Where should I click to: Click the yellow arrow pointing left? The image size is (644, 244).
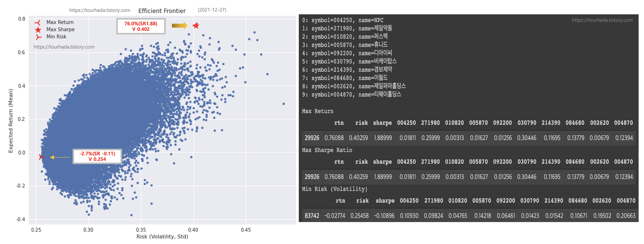(x=60, y=157)
